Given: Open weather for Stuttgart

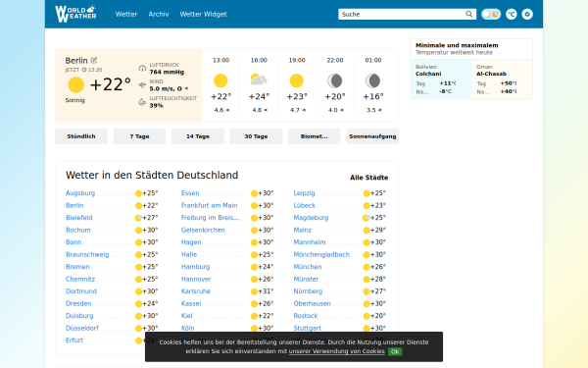Looking at the screenshot, I should [307, 328].
